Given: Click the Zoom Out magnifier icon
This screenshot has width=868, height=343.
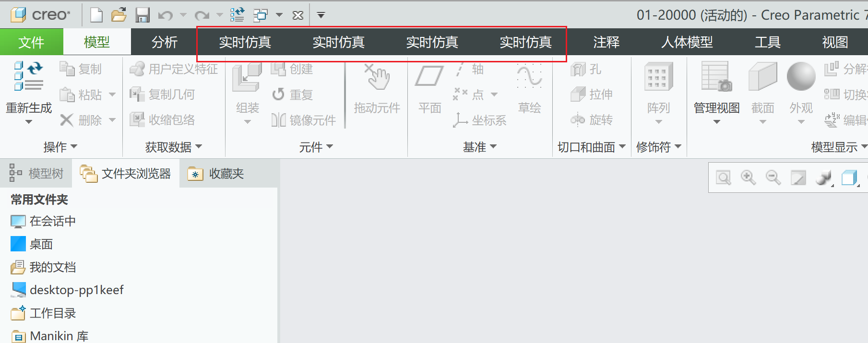Looking at the screenshot, I should pos(773,178).
